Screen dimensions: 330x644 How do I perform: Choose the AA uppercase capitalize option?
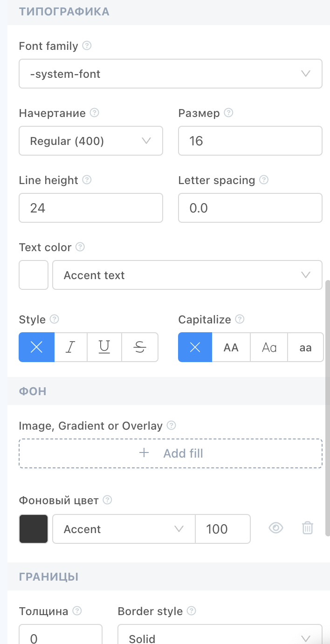tap(231, 347)
